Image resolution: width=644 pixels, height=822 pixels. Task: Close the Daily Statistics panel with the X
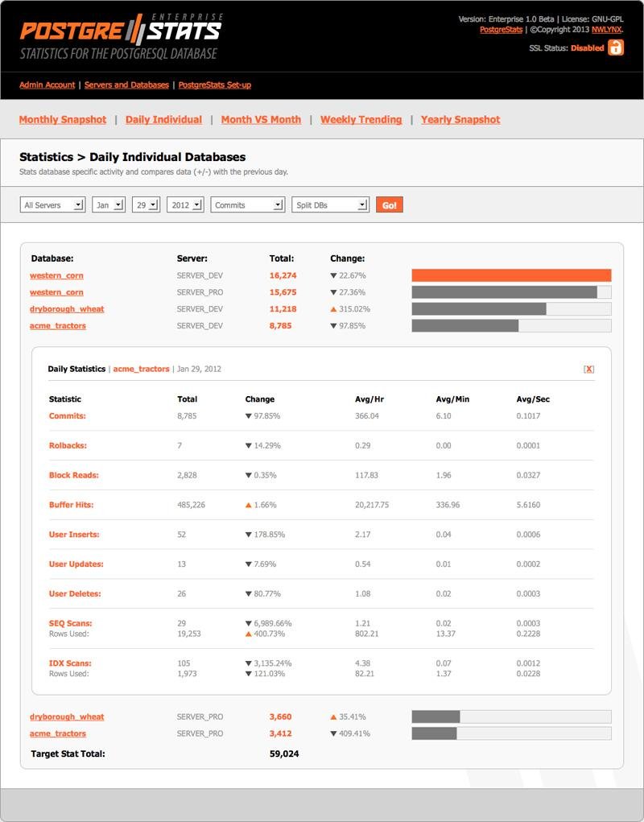[589, 368]
